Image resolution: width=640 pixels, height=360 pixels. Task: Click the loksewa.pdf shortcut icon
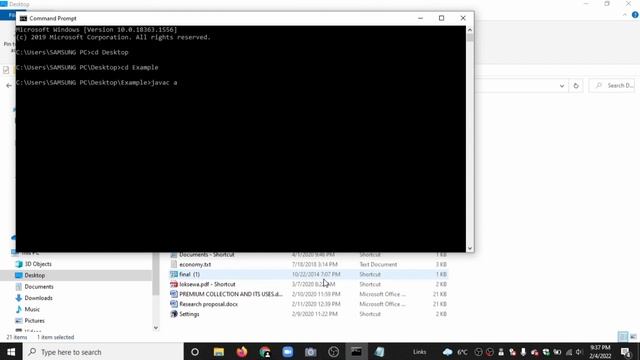point(174,284)
